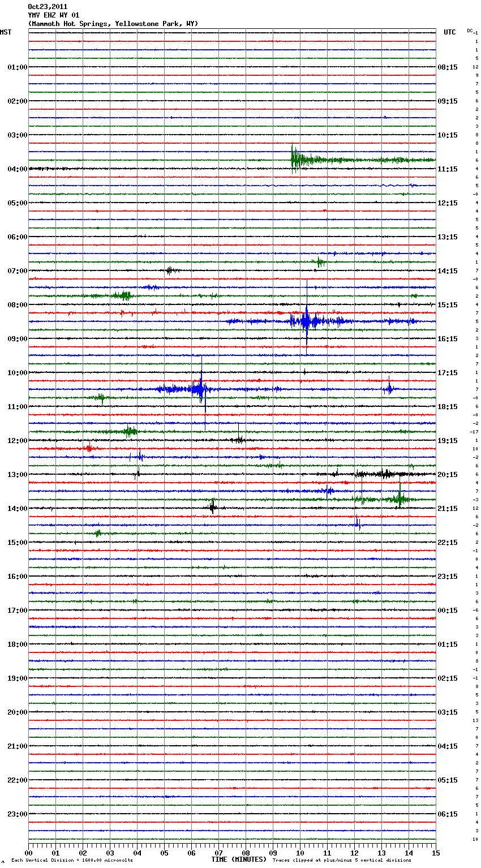Select the 07:00 MST time label
This screenshot has height=868, width=481.
[17, 270]
